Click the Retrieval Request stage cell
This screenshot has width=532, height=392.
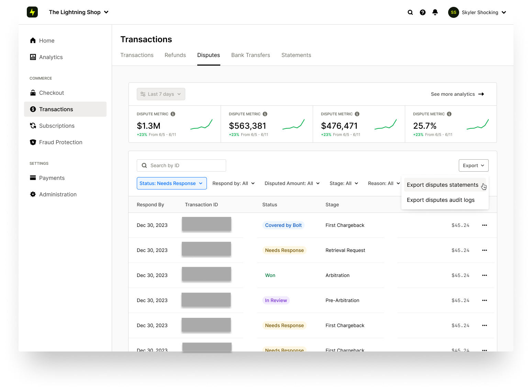345,250
